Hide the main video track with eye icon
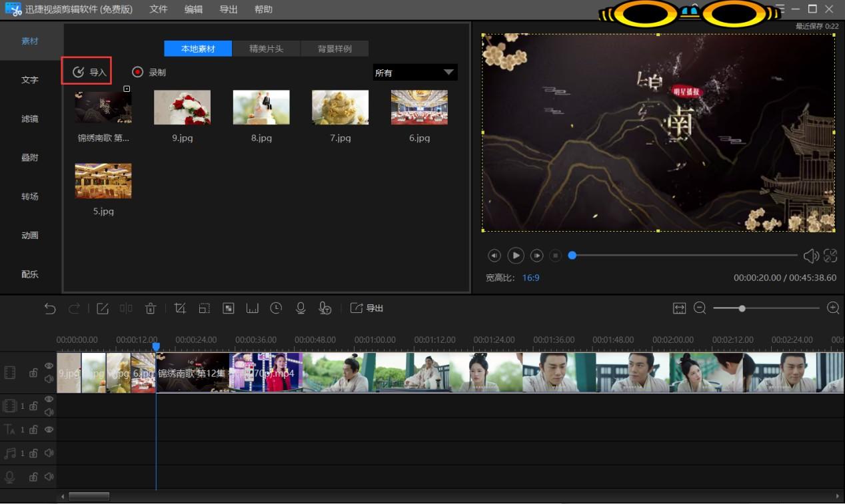The height and width of the screenshot is (504, 845). [49, 366]
